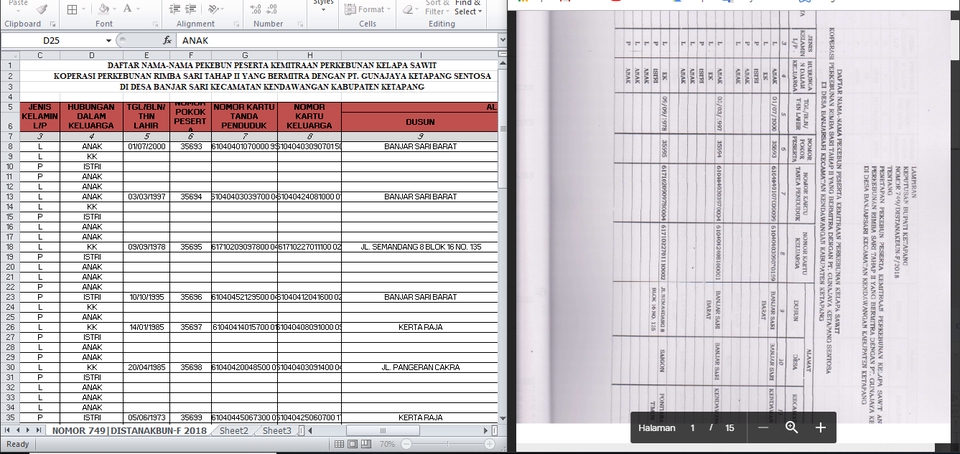Click the Borders grid icon in Font group
The height and width of the screenshot is (454, 960).
coord(72,9)
